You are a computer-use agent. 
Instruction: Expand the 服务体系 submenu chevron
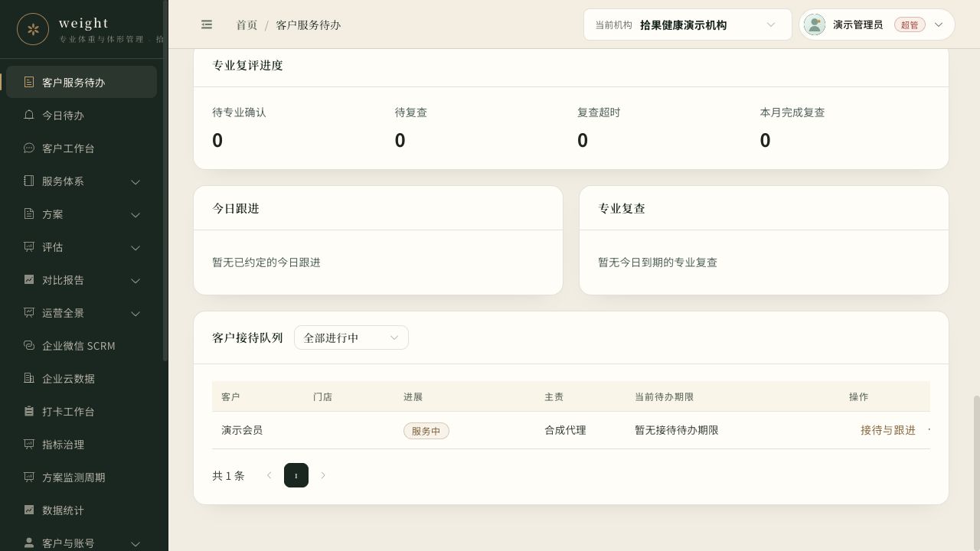136,181
